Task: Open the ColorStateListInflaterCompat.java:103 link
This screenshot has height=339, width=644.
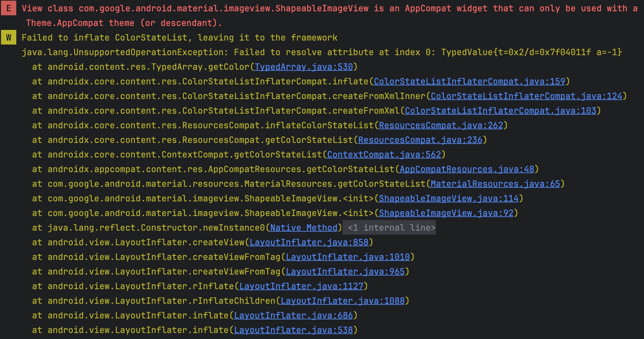Action: pyautogui.click(x=501, y=111)
